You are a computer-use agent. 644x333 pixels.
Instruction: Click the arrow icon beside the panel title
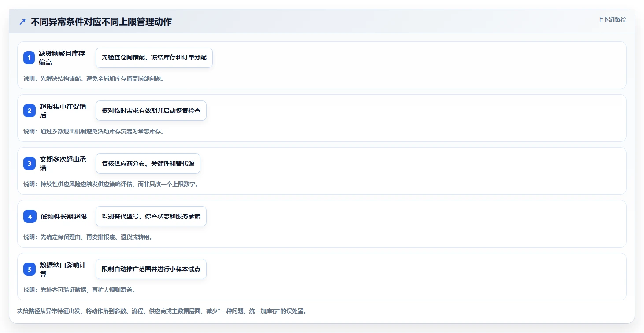(x=22, y=22)
